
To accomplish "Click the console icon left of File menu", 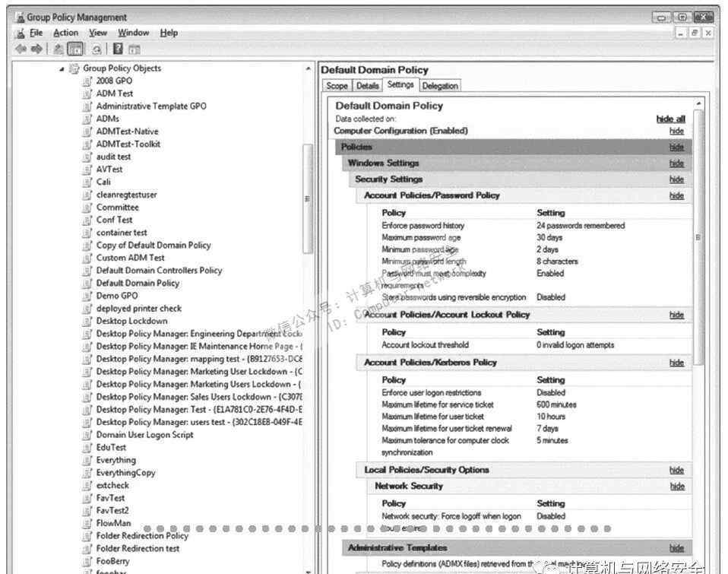I will click(x=20, y=33).
